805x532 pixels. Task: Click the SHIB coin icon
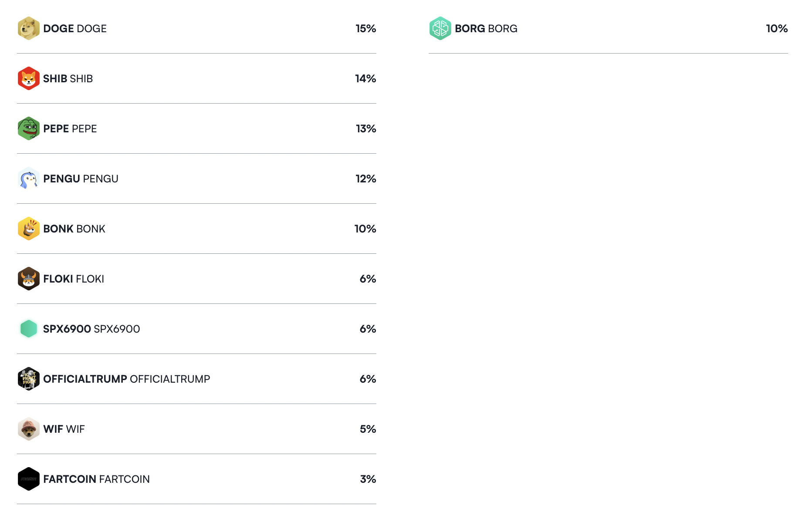click(28, 78)
